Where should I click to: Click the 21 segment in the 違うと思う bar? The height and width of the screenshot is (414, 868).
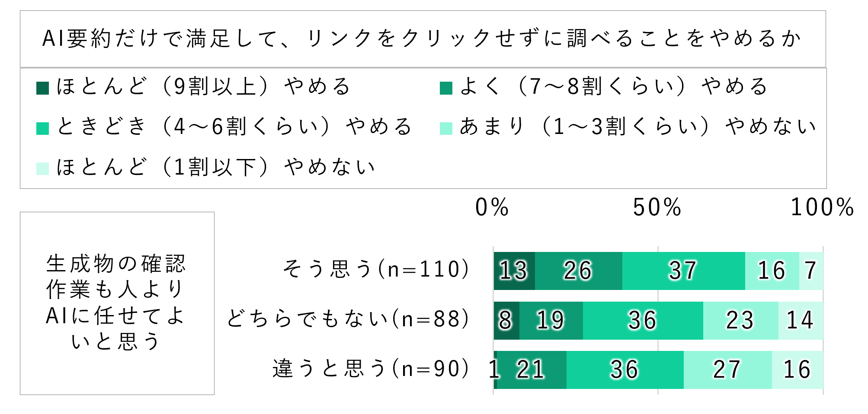pyautogui.click(x=532, y=370)
